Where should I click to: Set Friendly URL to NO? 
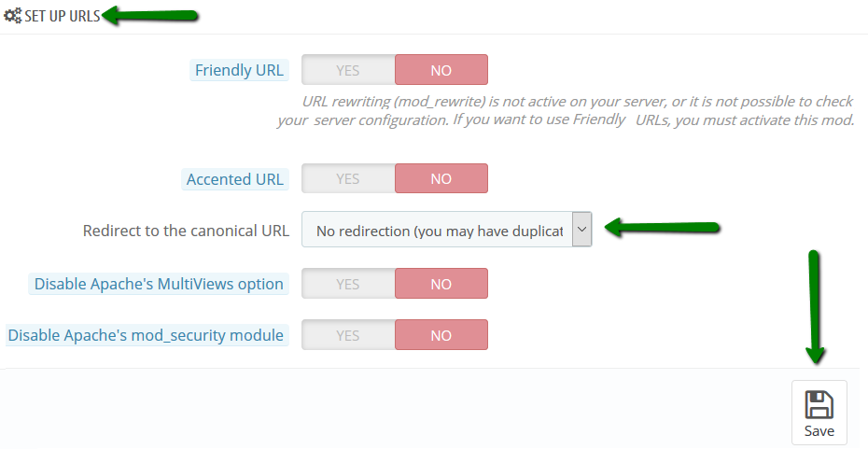pyautogui.click(x=441, y=70)
